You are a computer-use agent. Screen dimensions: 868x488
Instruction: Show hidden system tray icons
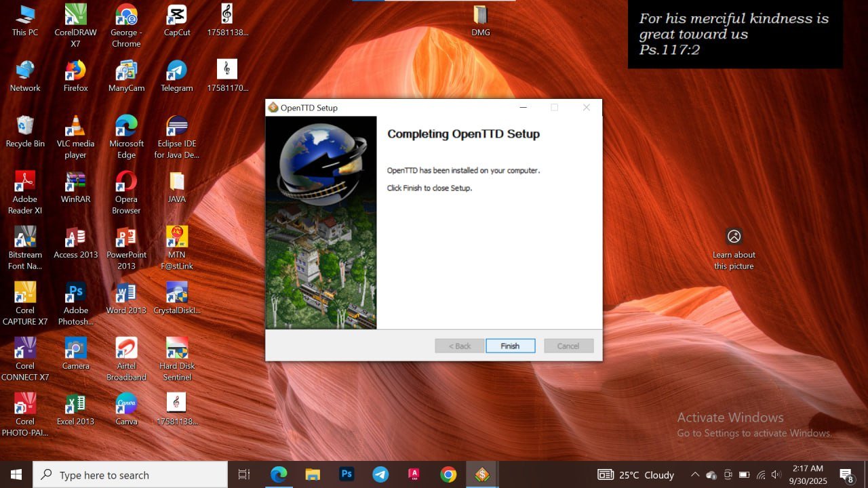click(695, 474)
